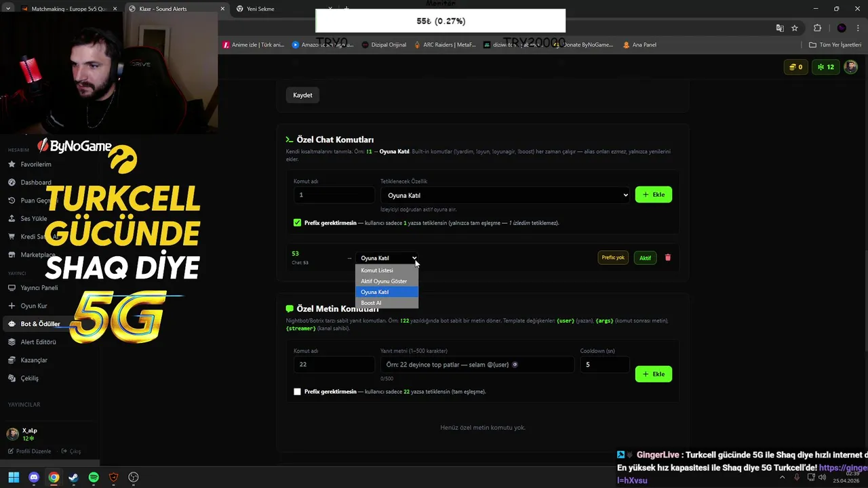Choose Komut Listesi from dropdown list
Screen dimensions: 868x488
click(387, 270)
